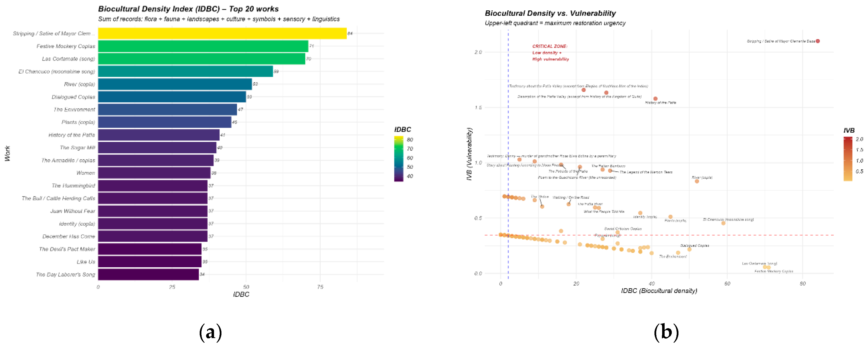Image resolution: width=868 pixels, height=348 pixels.
Task: Click the value 59 beside El Chancuco bar
Action: click(x=276, y=72)
